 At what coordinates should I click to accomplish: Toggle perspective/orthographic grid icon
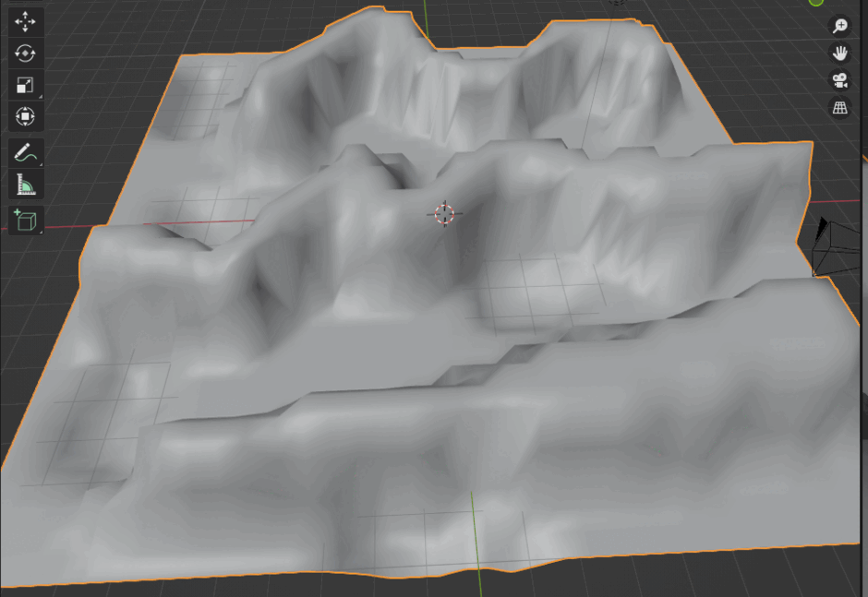click(x=840, y=108)
